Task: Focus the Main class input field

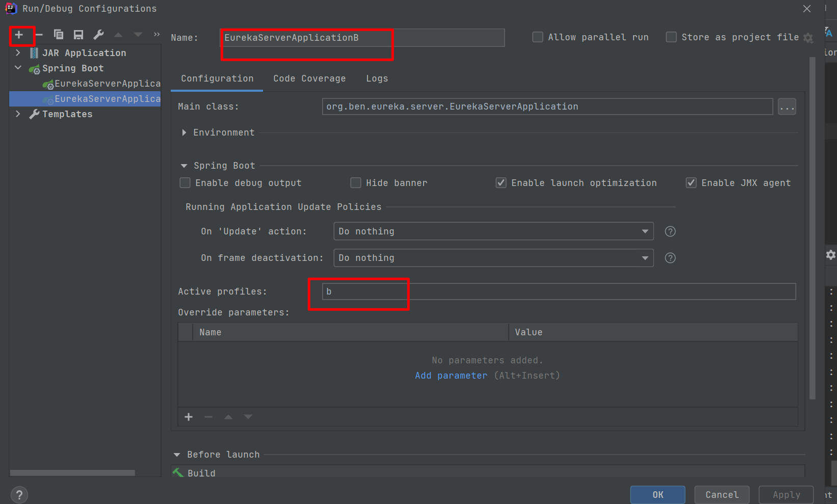Action: 547,107
